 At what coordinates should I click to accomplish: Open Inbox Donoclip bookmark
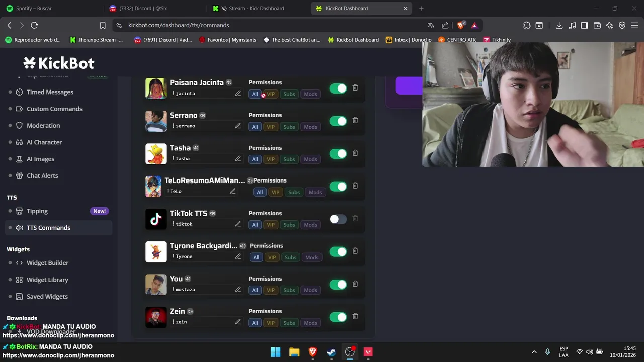[x=409, y=40]
